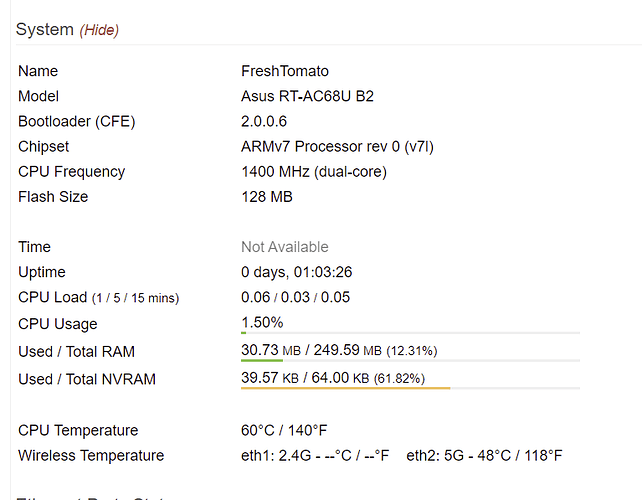The image size is (642, 500).
Task: Click the eth1 2.4G wireless temperature
Action: (315, 456)
